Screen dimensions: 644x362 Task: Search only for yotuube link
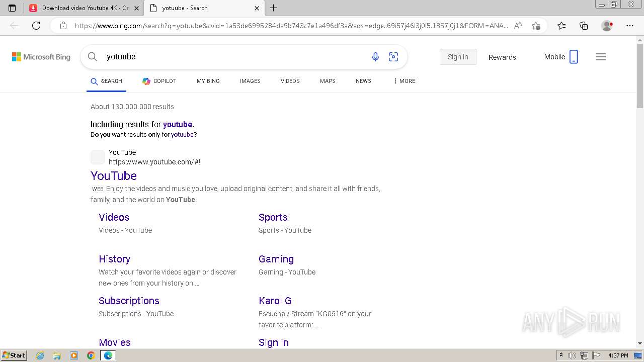point(182,135)
